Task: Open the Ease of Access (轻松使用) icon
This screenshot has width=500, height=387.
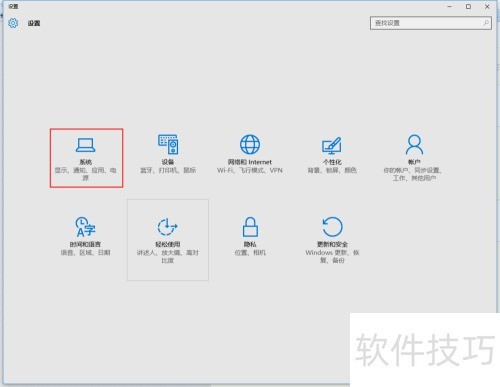Action: pyautogui.click(x=167, y=227)
